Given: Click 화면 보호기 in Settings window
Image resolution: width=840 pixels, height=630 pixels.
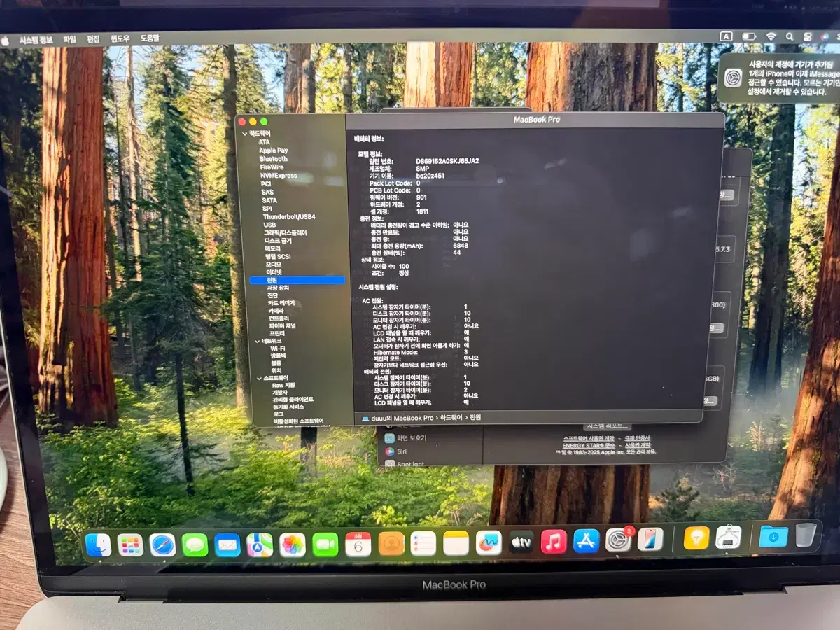Looking at the screenshot, I should [x=412, y=438].
